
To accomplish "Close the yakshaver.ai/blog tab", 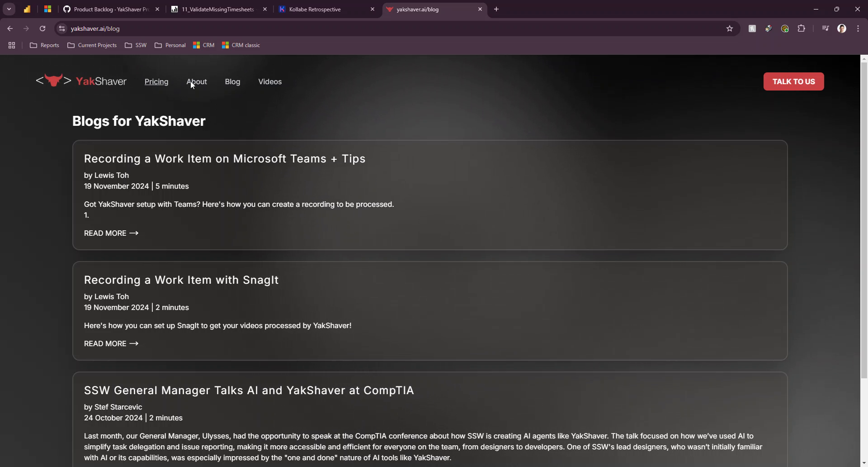I will [x=480, y=9].
